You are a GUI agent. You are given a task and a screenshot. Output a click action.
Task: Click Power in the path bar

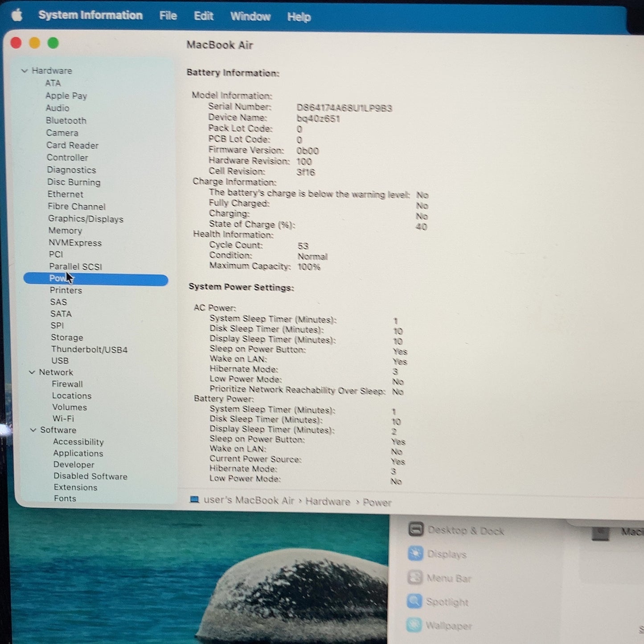377,503
